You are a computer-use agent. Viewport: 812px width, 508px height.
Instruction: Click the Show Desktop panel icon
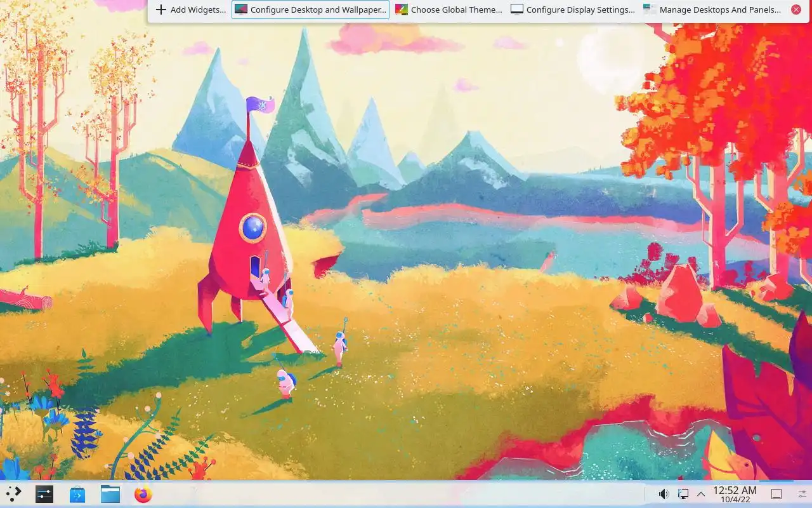776,494
